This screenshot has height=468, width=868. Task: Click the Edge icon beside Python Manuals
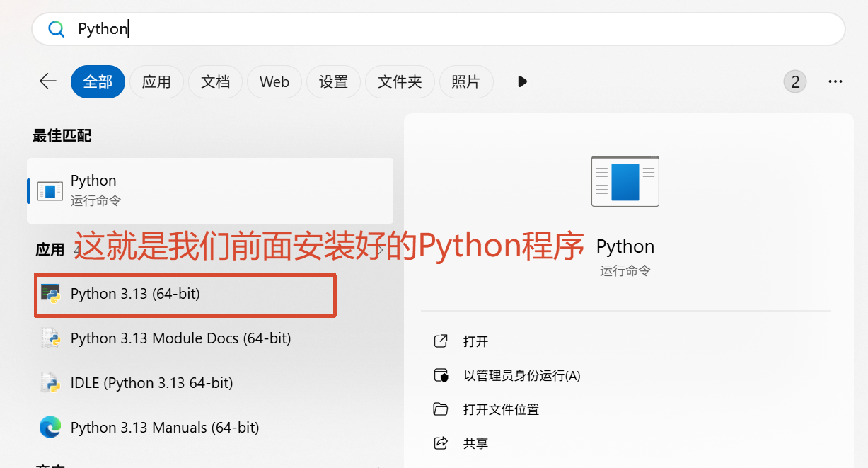pos(50,428)
